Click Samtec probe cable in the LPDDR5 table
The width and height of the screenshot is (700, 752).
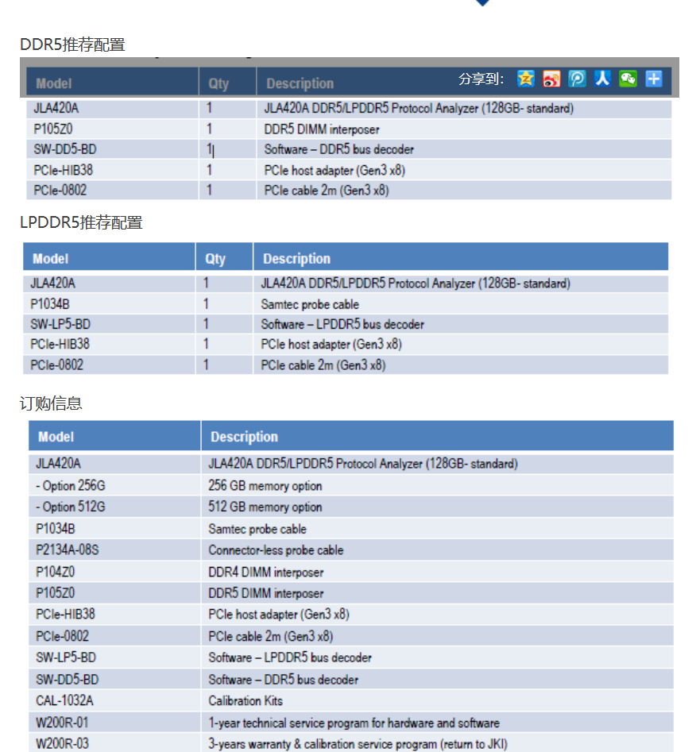point(310,305)
